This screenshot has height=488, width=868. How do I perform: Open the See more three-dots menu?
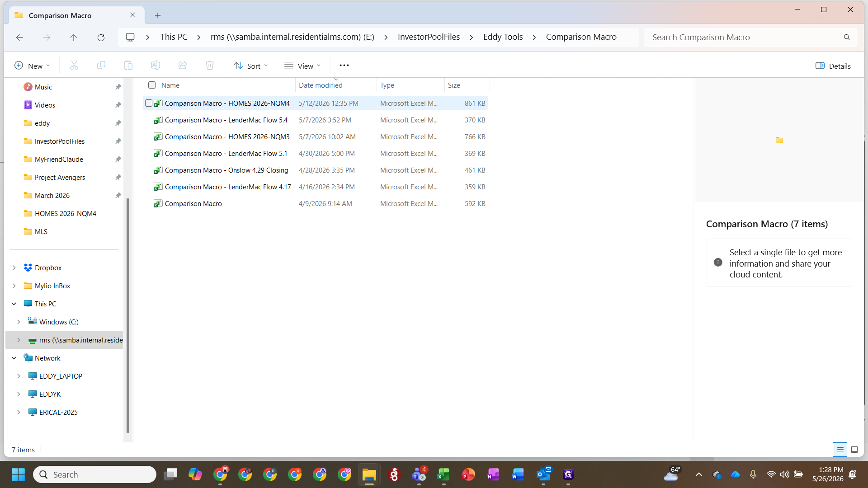coord(344,66)
